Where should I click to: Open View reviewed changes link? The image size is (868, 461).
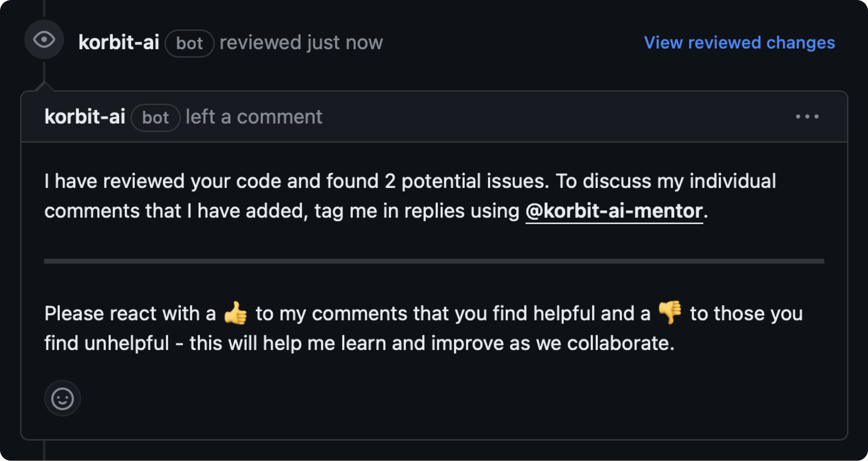(739, 43)
